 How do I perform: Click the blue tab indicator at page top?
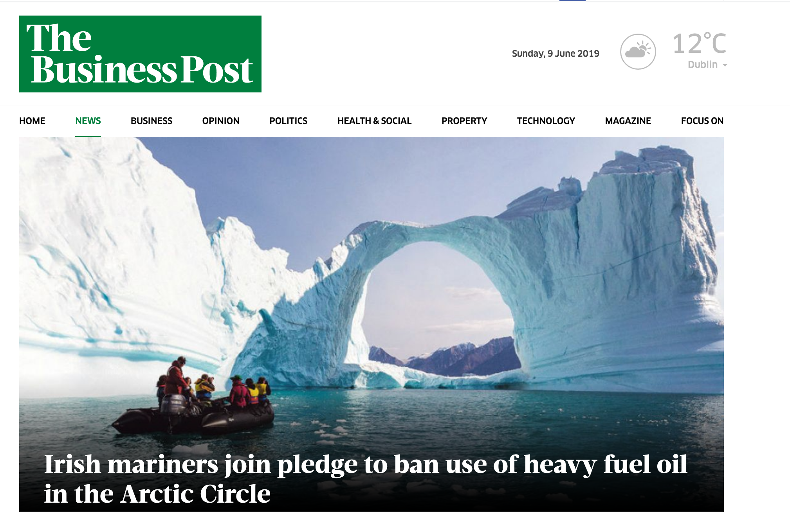click(572, 1)
